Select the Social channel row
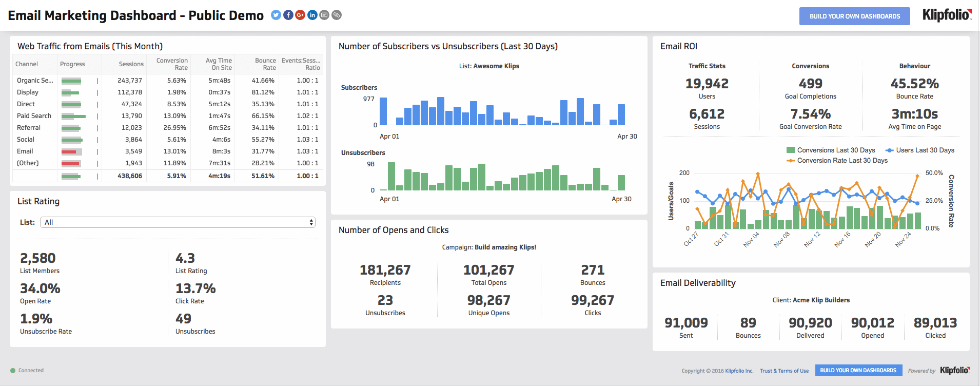The image size is (980, 386). pyautogui.click(x=168, y=140)
